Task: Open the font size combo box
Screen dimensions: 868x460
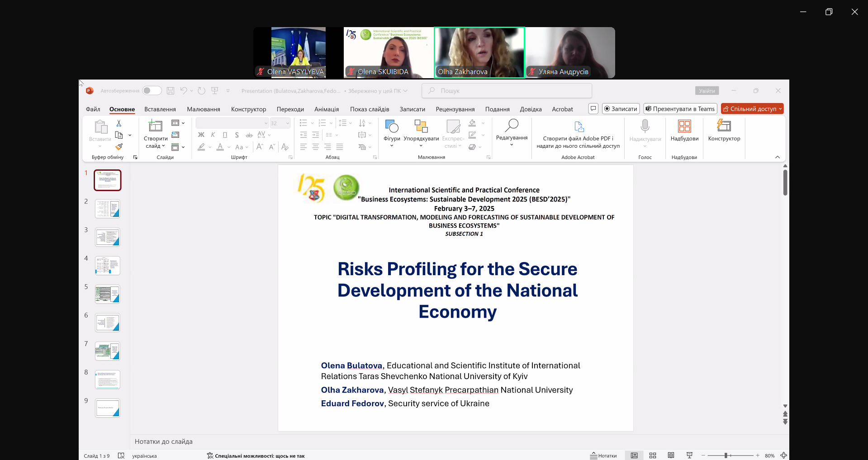Action: 280,123
